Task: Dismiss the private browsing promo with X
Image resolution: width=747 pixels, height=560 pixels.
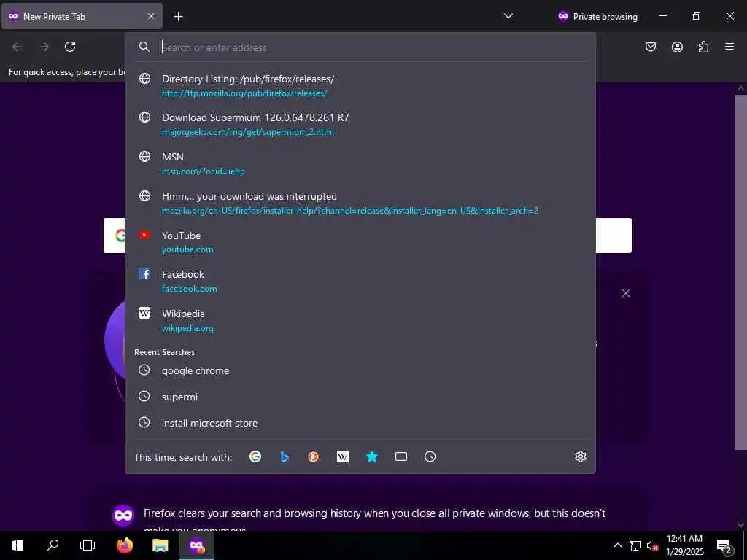Action: tap(625, 293)
